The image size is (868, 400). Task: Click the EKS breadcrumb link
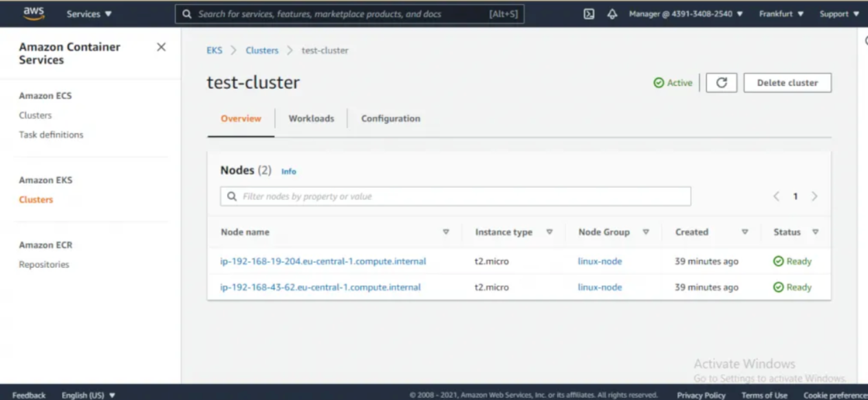(215, 50)
